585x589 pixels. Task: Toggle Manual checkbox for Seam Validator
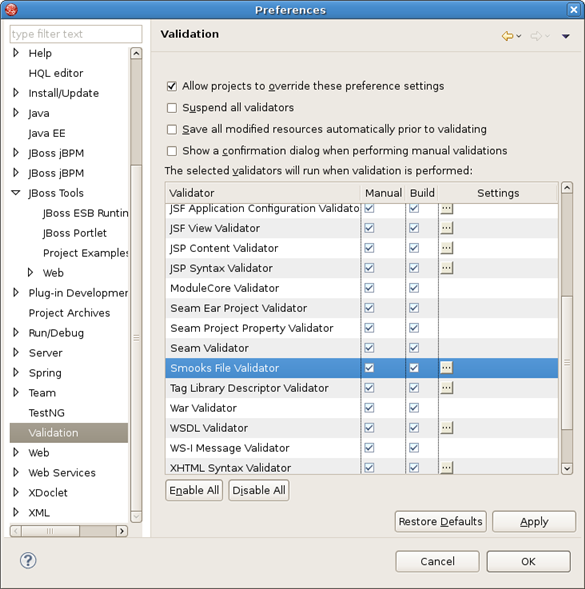[x=369, y=347]
